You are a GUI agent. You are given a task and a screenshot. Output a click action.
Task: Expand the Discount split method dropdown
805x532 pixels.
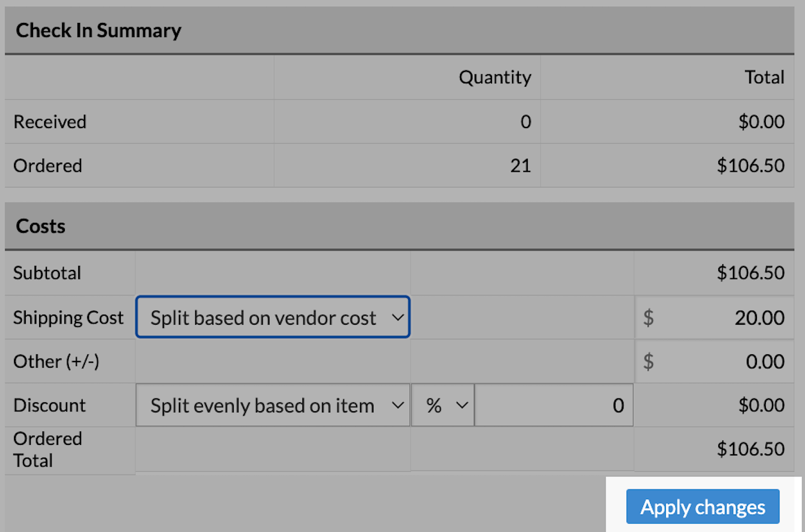coord(273,406)
